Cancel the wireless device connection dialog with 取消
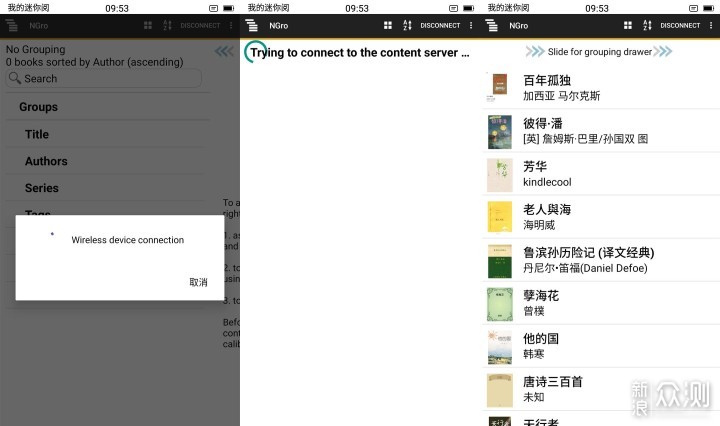720x426 pixels. pyautogui.click(x=198, y=282)
